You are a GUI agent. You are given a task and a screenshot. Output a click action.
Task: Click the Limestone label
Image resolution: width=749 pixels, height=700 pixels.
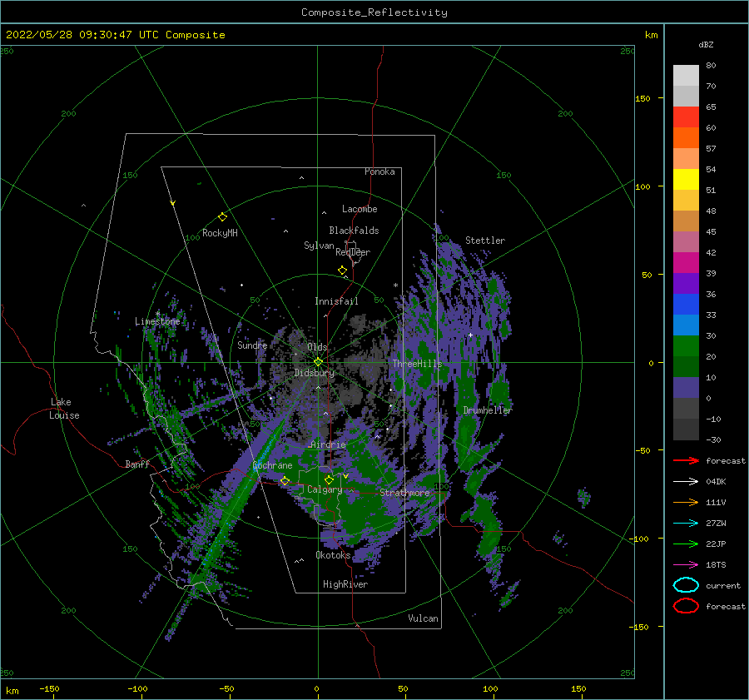click(157, 321)
